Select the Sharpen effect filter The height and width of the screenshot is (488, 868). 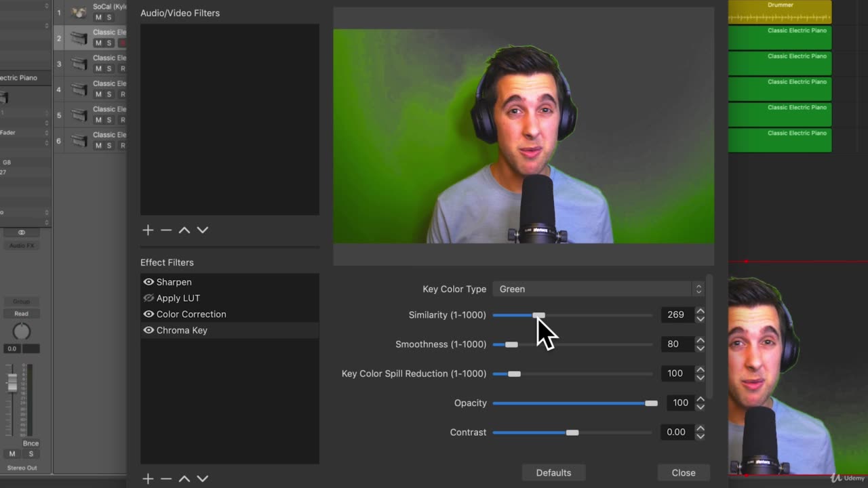(230, 282)
